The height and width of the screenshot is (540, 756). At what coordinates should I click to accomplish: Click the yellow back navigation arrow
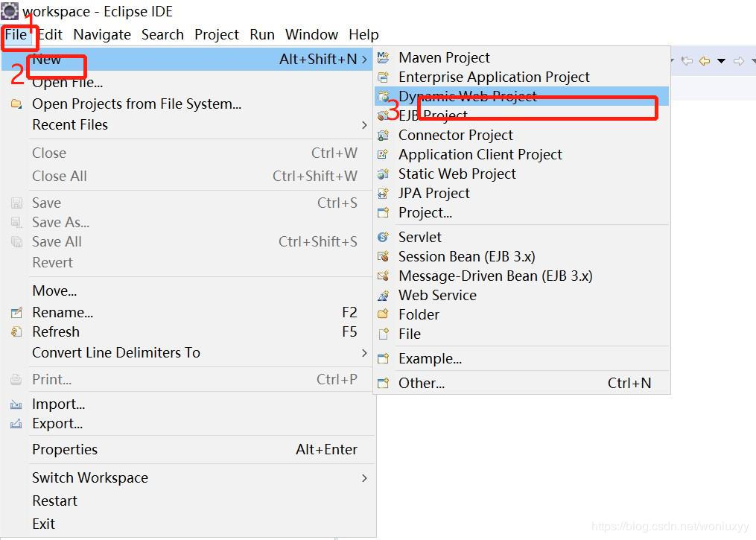(x=705, y=61)
